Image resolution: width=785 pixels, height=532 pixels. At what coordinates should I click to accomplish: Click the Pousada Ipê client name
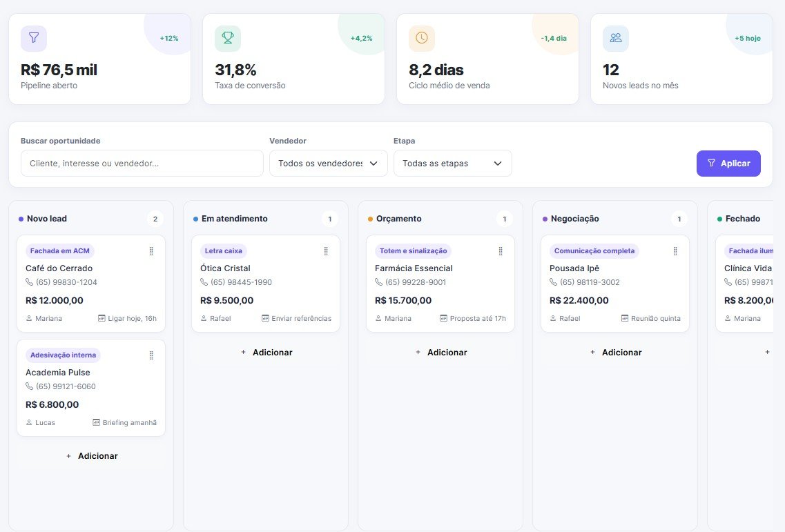tap(574, 268)
